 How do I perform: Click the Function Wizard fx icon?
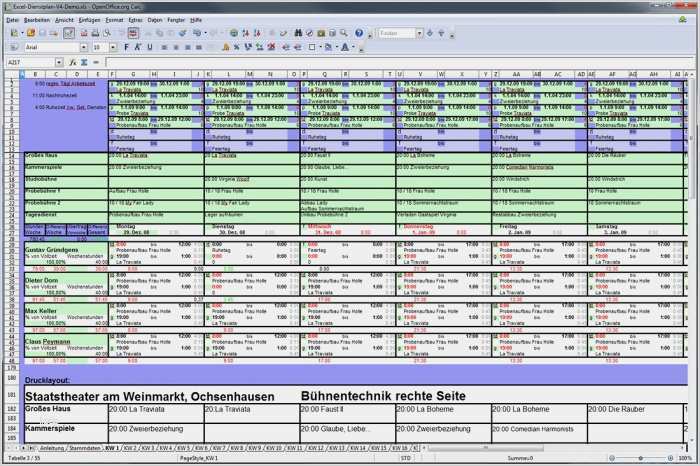pyautogui.click(x=73, y=62)
